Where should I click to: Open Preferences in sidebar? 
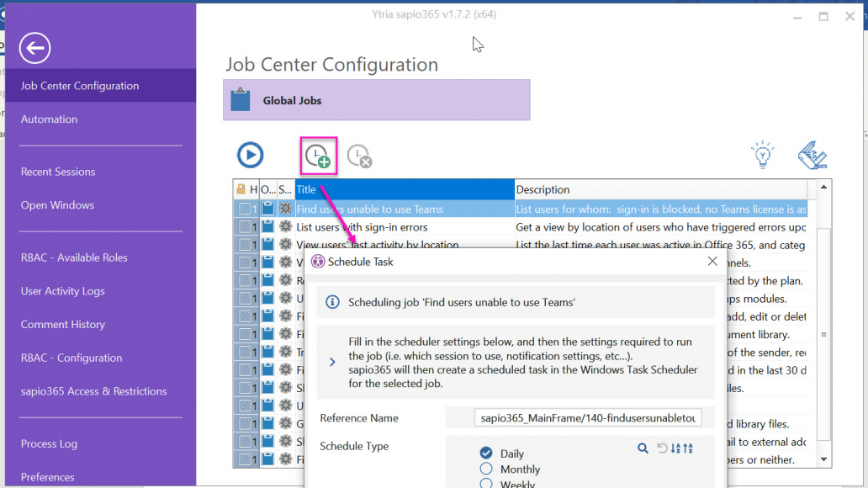pyautogui.click(x=48, y=477)
